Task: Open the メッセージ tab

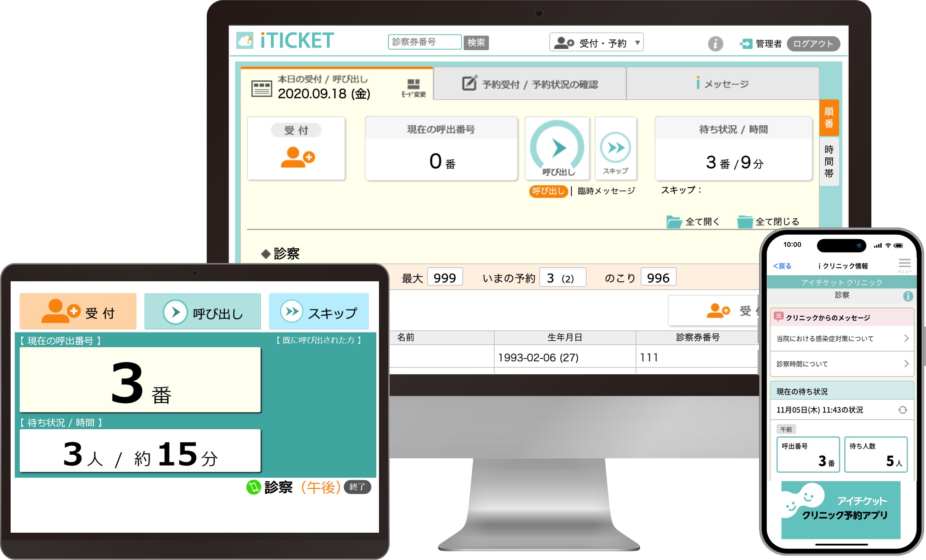Action: [722, 84]
